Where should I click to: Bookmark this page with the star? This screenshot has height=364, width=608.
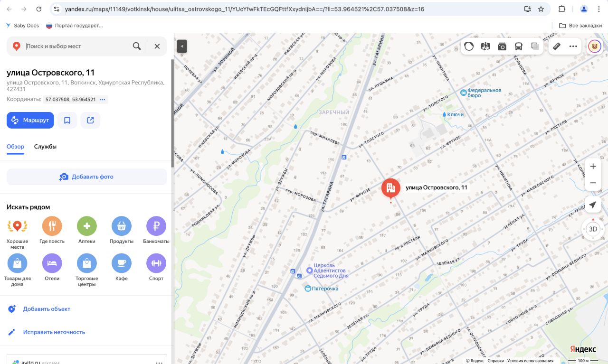point(541,9)
